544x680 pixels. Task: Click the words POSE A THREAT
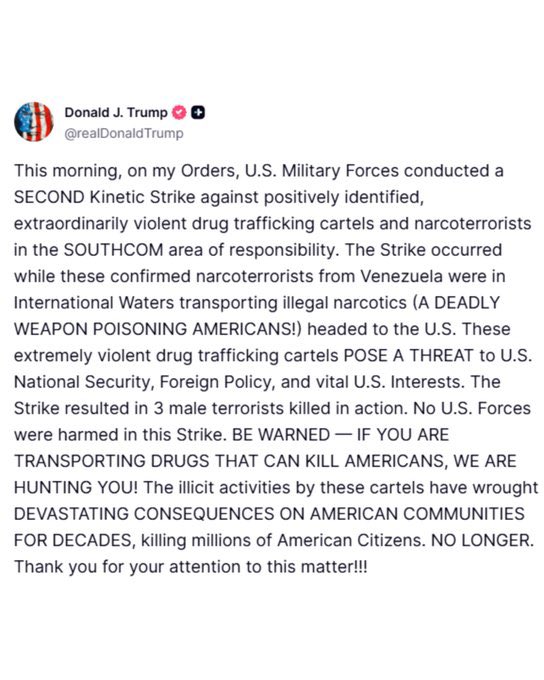click(x=409, y=356)
